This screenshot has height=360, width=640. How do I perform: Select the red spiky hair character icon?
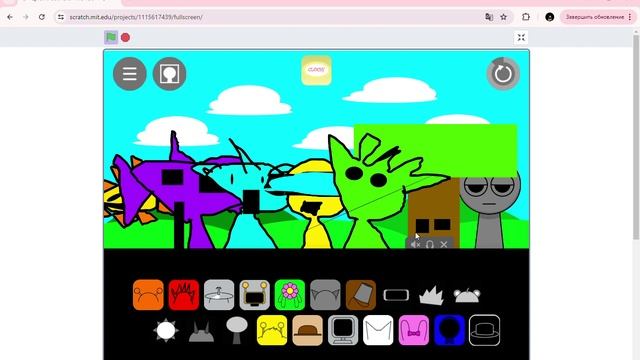184,295
